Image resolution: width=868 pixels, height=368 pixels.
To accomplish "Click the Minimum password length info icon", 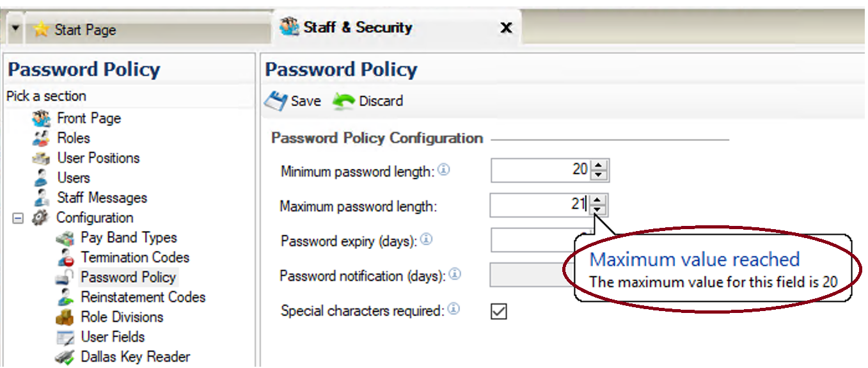I will click(x=444, y=170).
